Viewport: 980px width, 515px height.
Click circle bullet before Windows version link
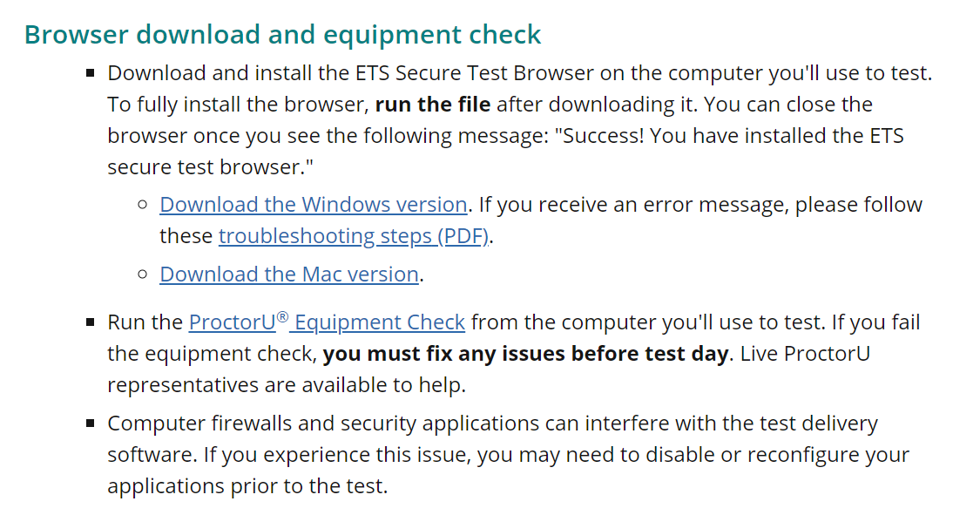tap(143, 205)
